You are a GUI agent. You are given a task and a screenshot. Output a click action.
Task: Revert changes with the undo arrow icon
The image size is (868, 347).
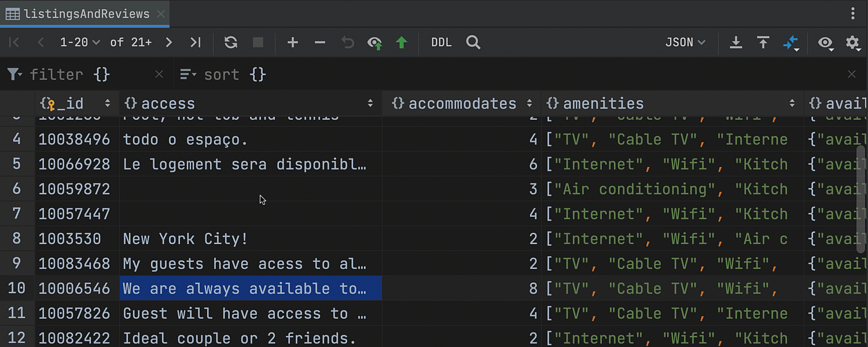click(347, 42)
